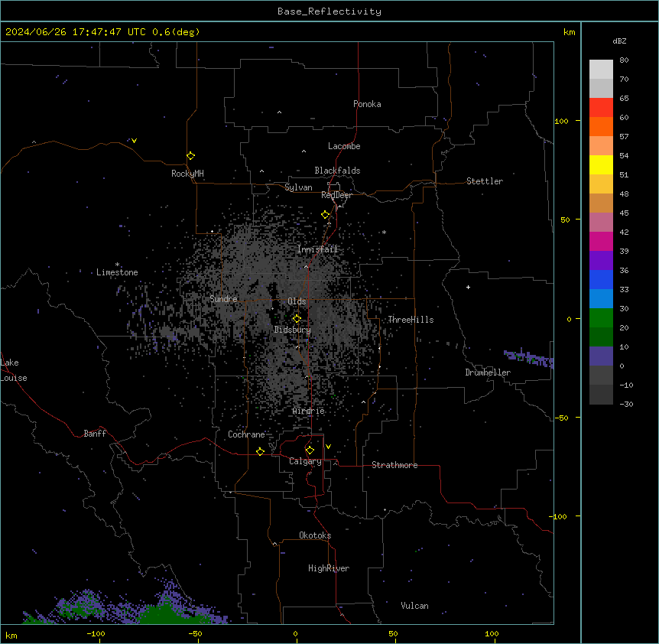The image size is (659, 644).
Task: Click the Banff label
Action: (x=95, y=434)
